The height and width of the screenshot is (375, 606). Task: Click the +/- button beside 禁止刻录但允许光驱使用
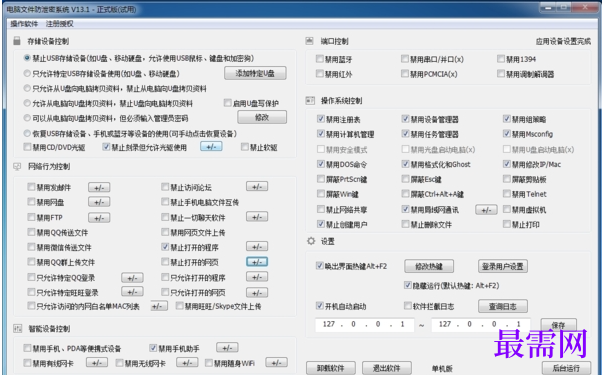[x=211, y=147]
